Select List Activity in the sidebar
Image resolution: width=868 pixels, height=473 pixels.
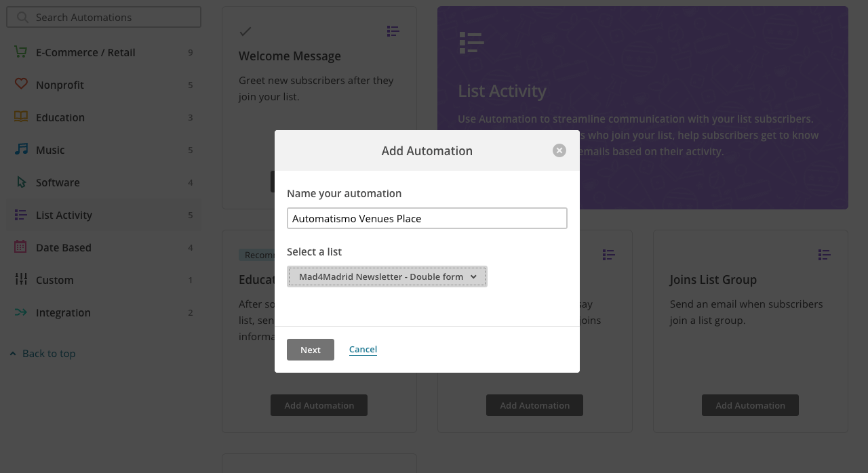[63, 214]
